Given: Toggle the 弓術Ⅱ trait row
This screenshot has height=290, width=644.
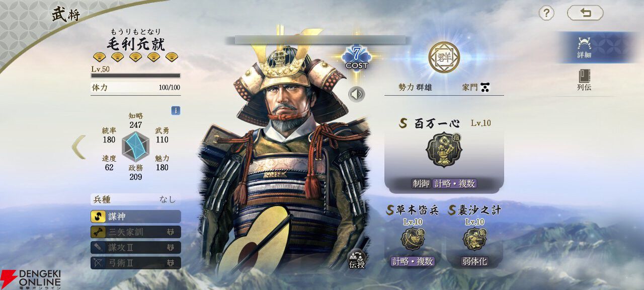Looking at the screenshot, I should click(x=136, y=262).
